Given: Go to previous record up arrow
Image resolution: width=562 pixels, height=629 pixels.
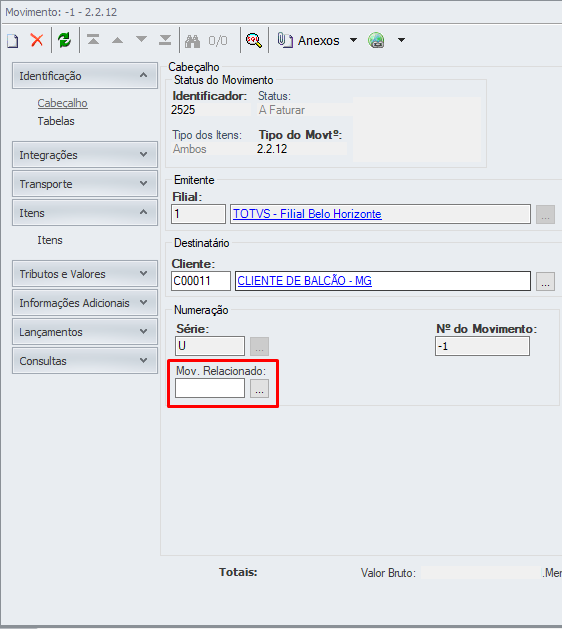Looking at the screenshot, I should coord(117,40).
